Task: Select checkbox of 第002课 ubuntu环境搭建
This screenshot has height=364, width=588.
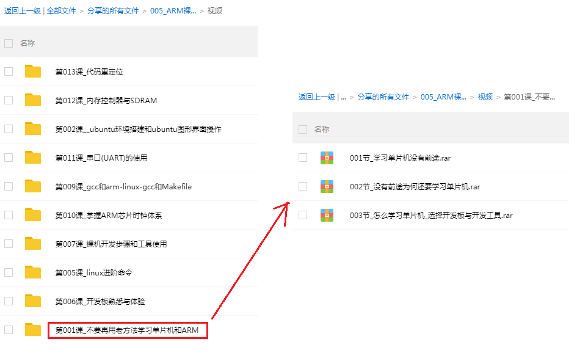Action: point(9,129)
